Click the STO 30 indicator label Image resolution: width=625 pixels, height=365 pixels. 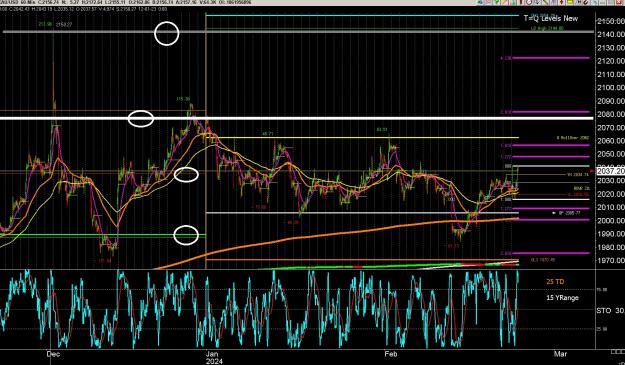pos(610,310)
